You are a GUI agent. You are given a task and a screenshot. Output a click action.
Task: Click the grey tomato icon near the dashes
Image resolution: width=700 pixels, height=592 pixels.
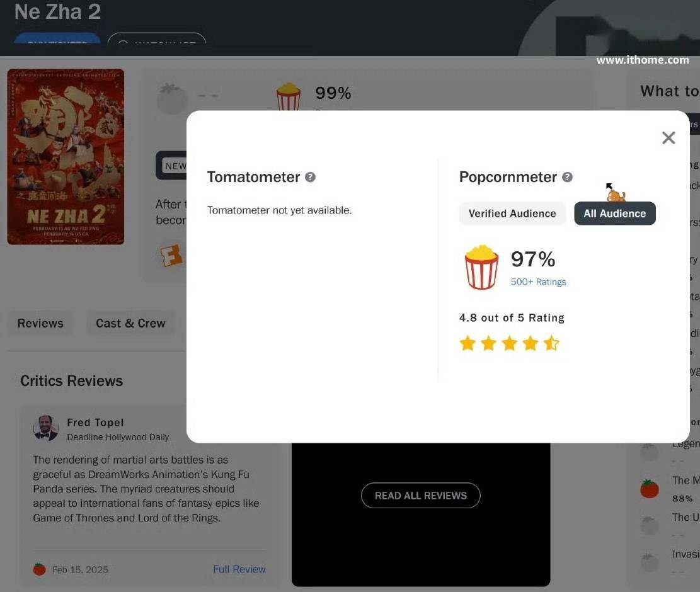[x=172, y=98]
